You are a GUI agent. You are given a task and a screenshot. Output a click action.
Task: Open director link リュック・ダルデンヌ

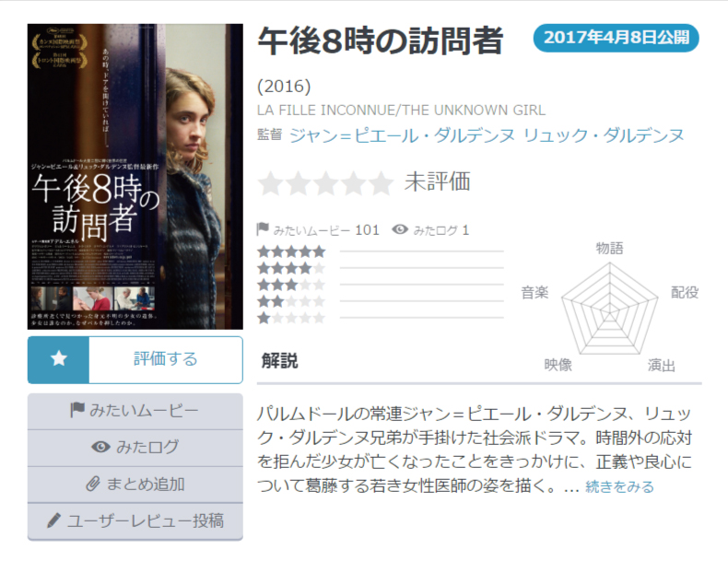click(x=604, y=135)
